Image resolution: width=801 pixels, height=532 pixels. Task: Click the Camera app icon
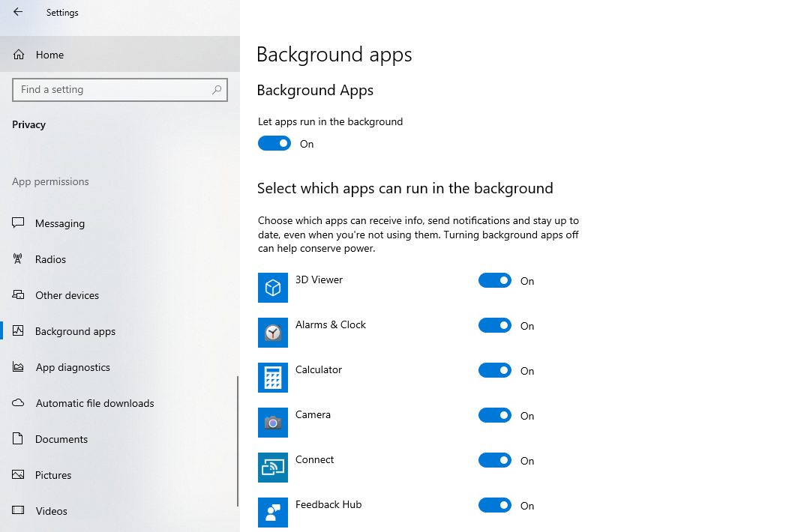pos(273,423)
